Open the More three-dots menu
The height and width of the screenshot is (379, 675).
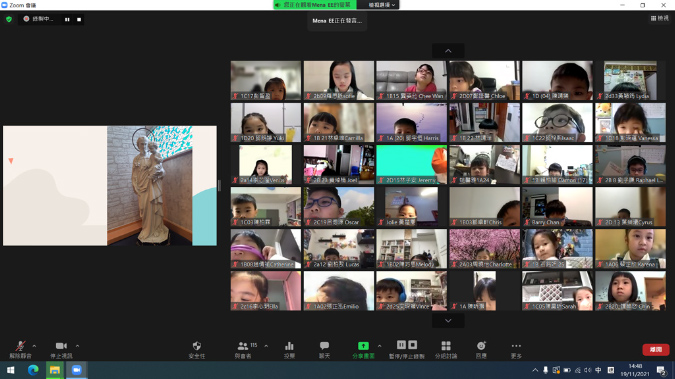point(516,349)
